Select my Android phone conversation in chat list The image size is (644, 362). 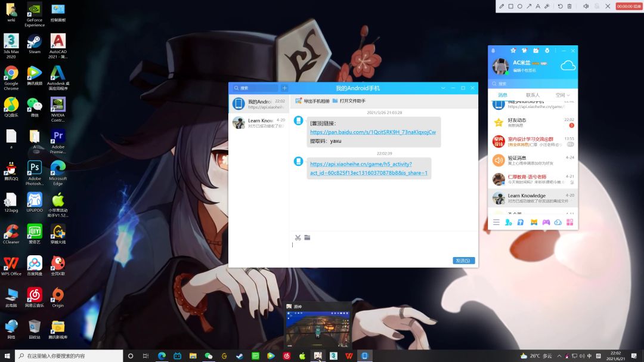[x=259, y=104]
